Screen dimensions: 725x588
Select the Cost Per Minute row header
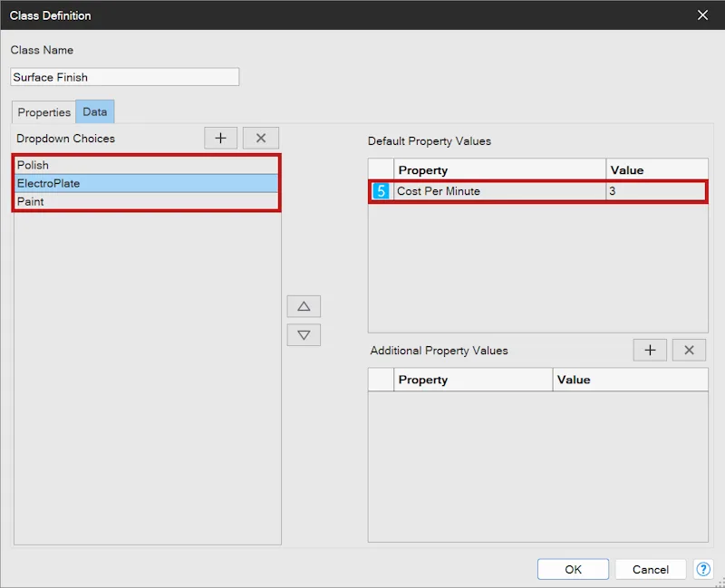point(381,191)
